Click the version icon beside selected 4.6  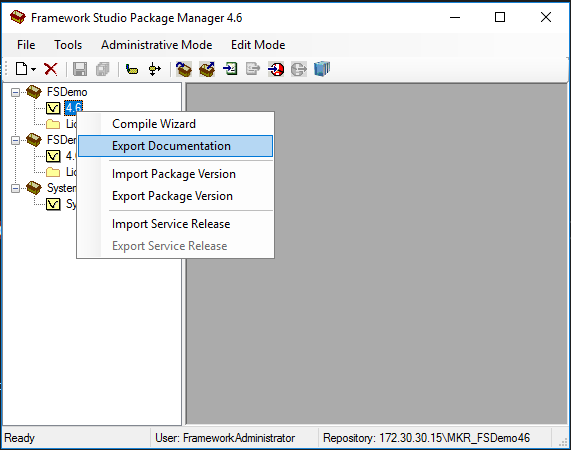tap(53, 108)
